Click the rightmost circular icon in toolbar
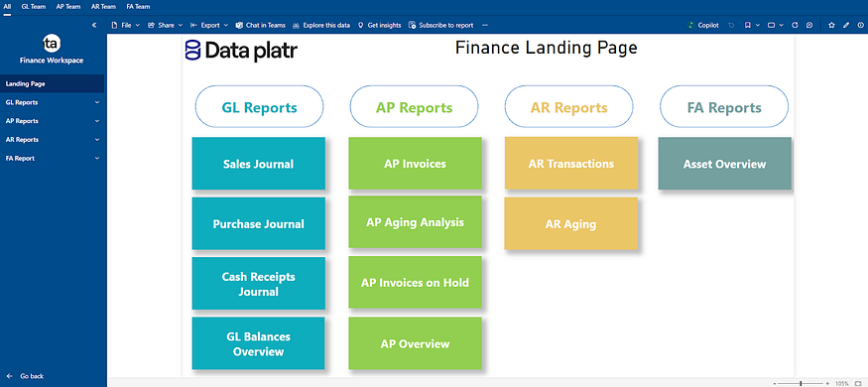Viewport: 868px width, 387px height. pos(860,25)
